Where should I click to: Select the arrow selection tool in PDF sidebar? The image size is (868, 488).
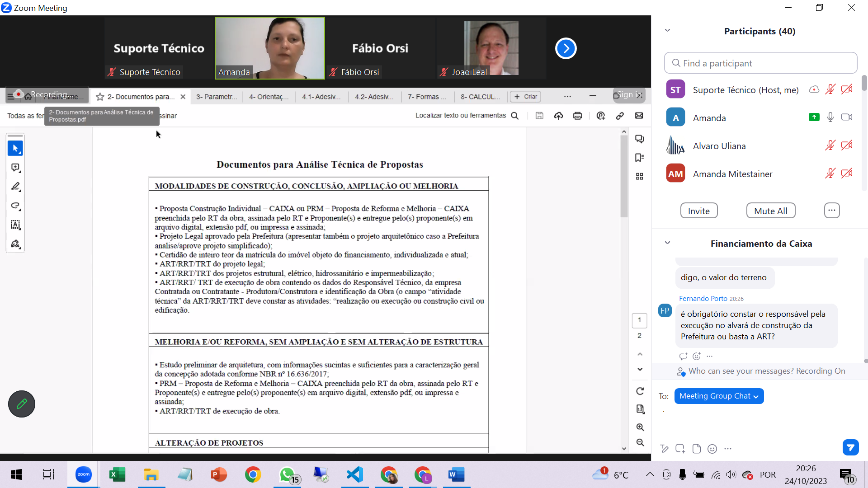[15, 148]
